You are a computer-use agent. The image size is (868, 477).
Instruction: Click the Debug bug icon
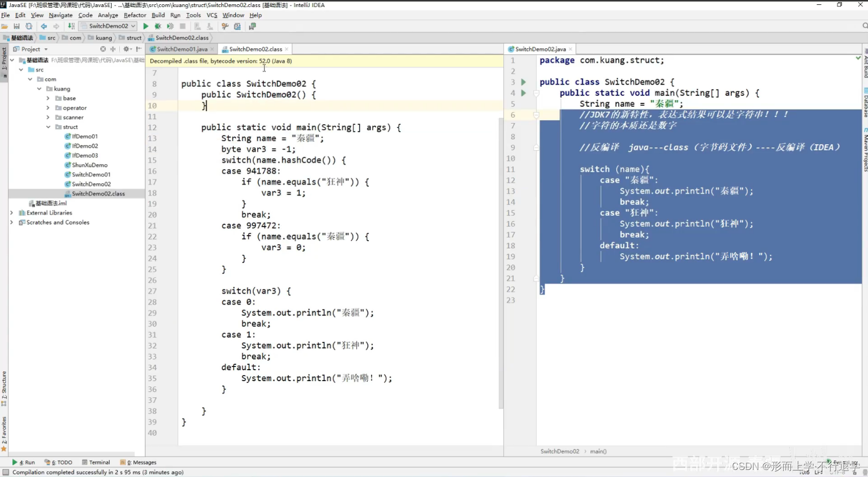coord(158,26)
